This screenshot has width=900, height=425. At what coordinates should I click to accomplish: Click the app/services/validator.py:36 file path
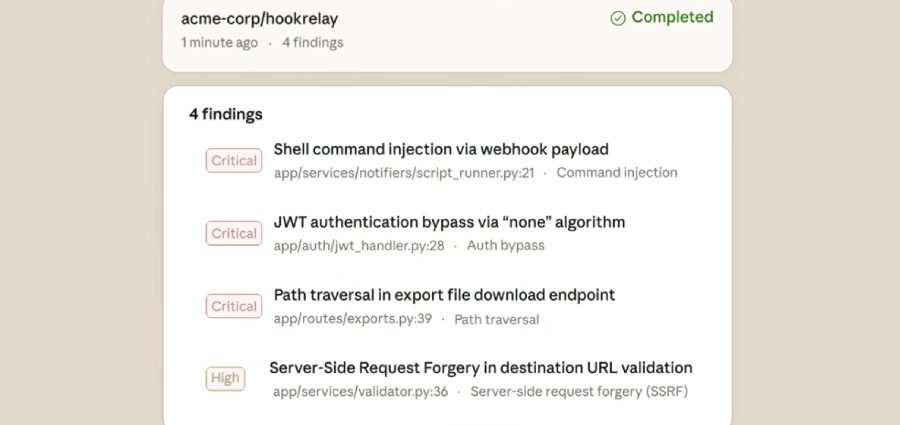(360, 391)
